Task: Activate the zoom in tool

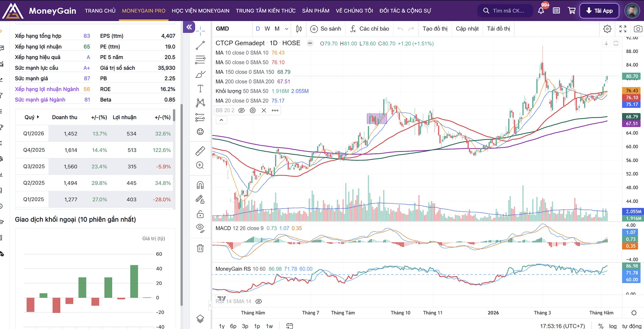Action: 200,165
